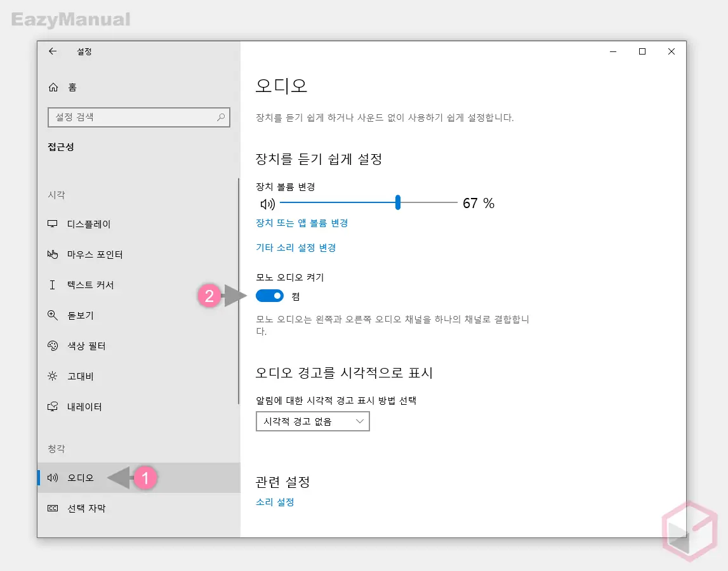Click the 장치 볼륨 변경 slider handle
Viewport: 728px width, 571px height.
click(x=398, y=202)
